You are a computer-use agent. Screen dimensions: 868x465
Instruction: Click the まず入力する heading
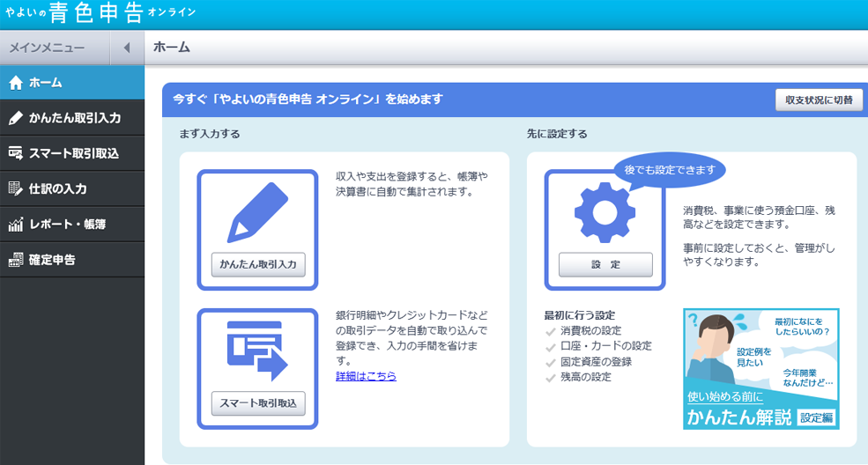(x=210, y=134)
